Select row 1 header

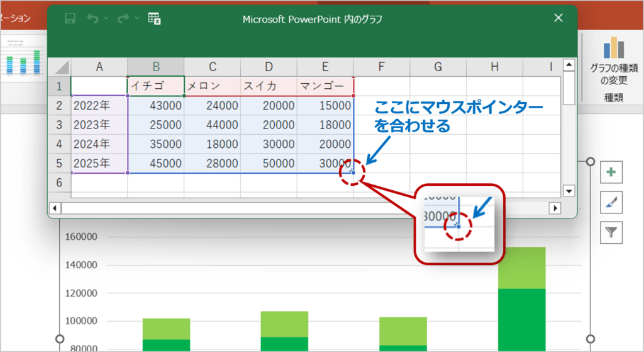click(x=60, y=86)
